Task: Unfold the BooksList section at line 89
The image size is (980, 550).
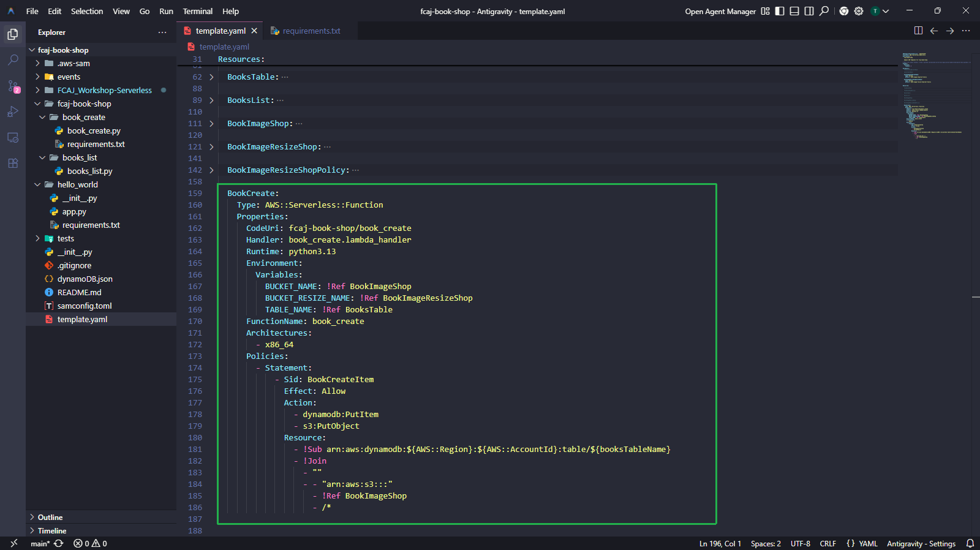Action: click(211, 100)
